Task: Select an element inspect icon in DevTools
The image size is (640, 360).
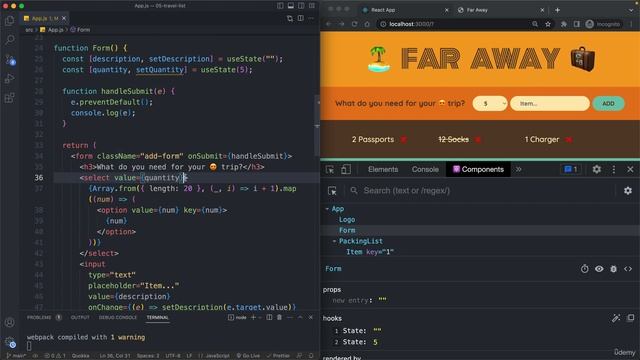Action: pos(330,169)
